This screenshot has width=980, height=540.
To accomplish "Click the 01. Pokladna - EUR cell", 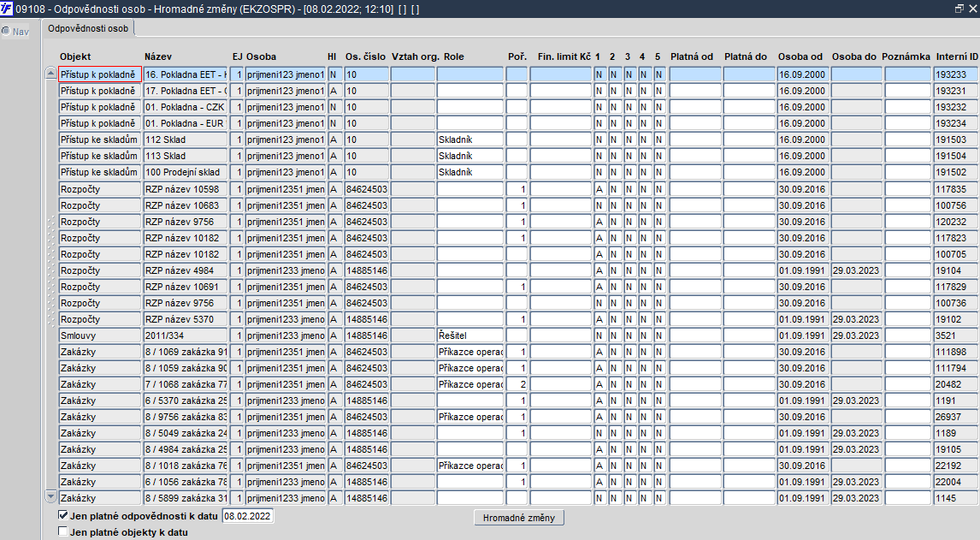I will click(x=186, y=123).
